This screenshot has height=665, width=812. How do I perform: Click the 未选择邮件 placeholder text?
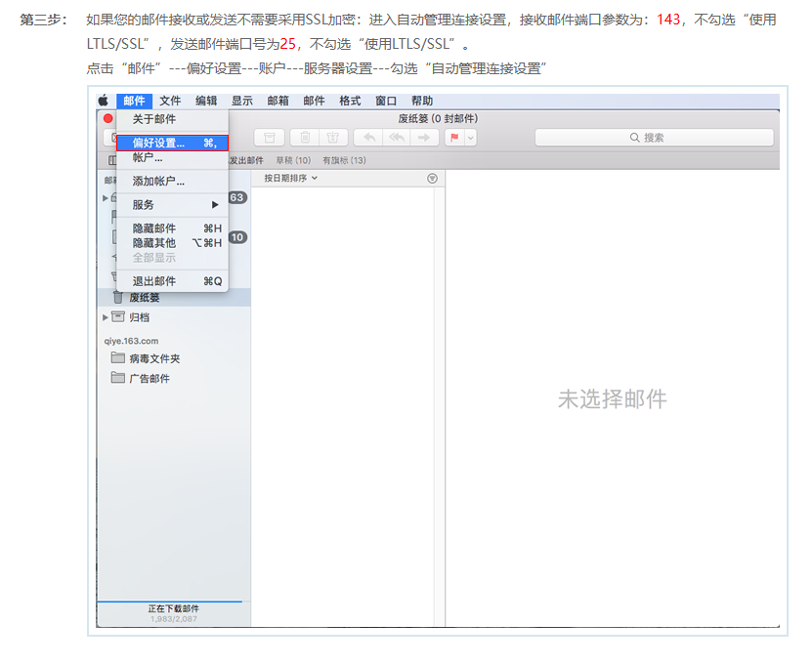612,399
